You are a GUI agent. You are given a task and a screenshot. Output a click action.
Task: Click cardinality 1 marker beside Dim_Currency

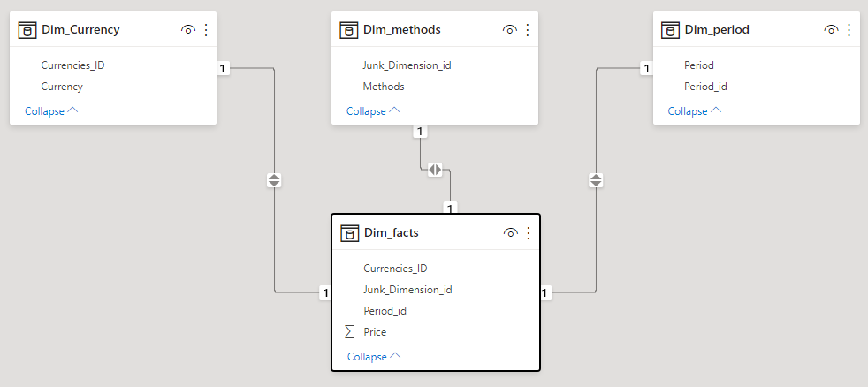coord(223,69)
